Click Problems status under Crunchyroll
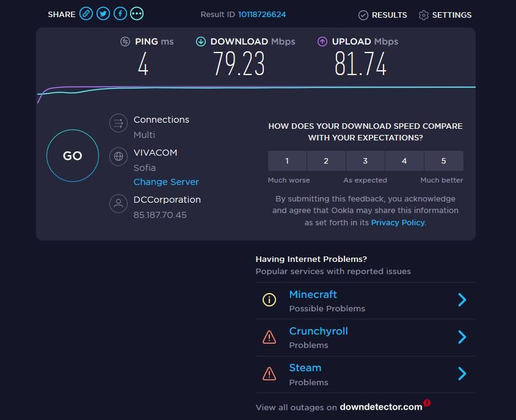This screenshot has width=516, height=420. tap(308, 346)
